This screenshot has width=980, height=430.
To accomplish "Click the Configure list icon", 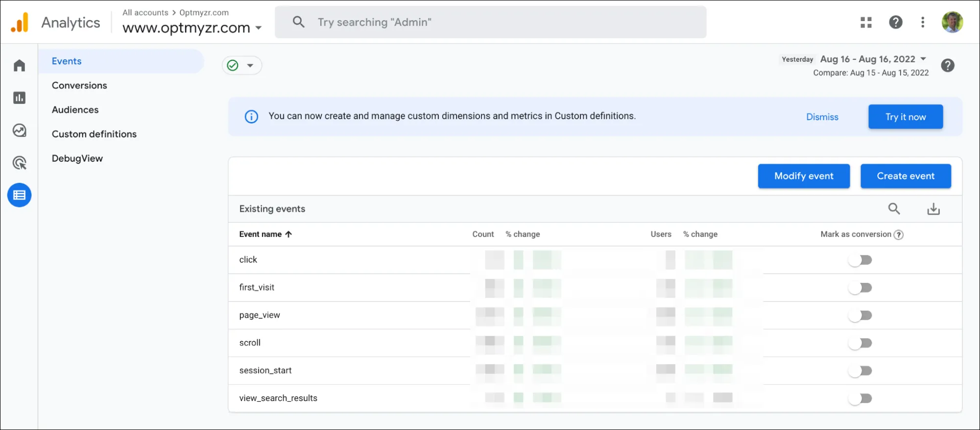I will click(x=20, y=195).
